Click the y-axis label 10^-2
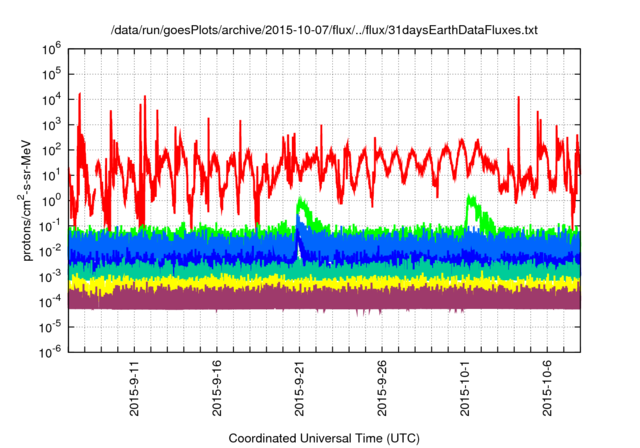Image resolution: width=640 pixels, height=448 pixels. click(51, 252)
